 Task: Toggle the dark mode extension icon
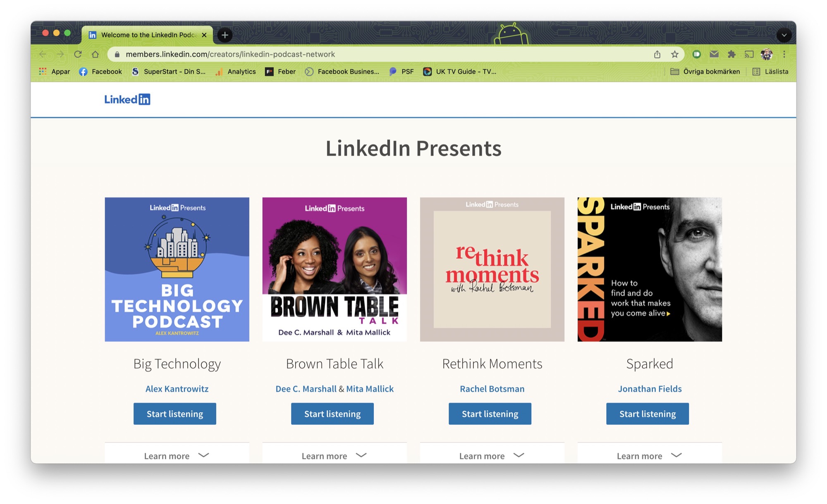point(696,54)
